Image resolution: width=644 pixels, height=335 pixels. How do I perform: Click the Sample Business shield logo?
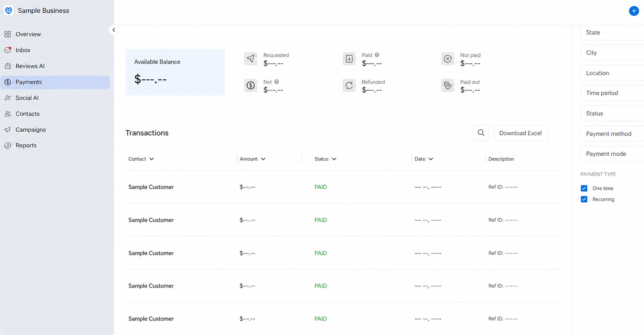click(x=9, y=10)
